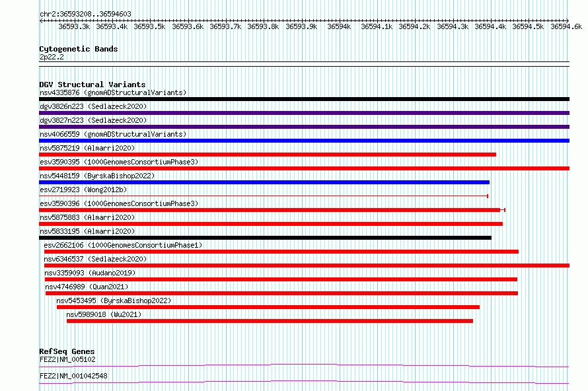588x391 pixels.
Task: Click the FEZ2|NM_005102 gene label
Action: click(67, 359)
